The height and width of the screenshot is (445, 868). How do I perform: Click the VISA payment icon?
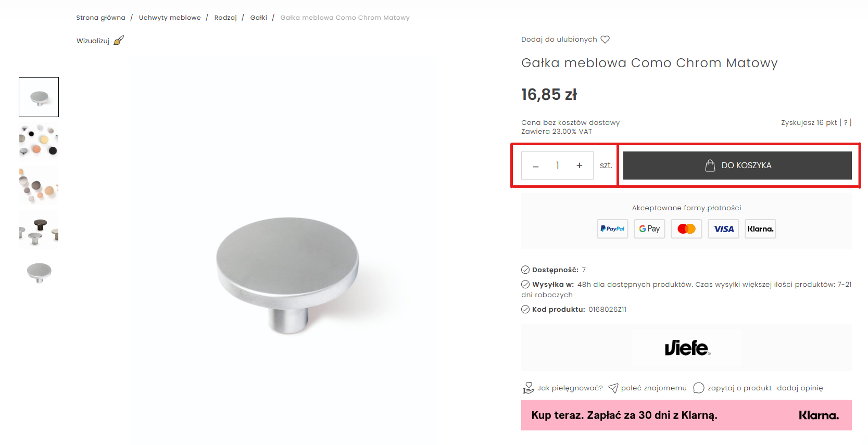[723, 229]
